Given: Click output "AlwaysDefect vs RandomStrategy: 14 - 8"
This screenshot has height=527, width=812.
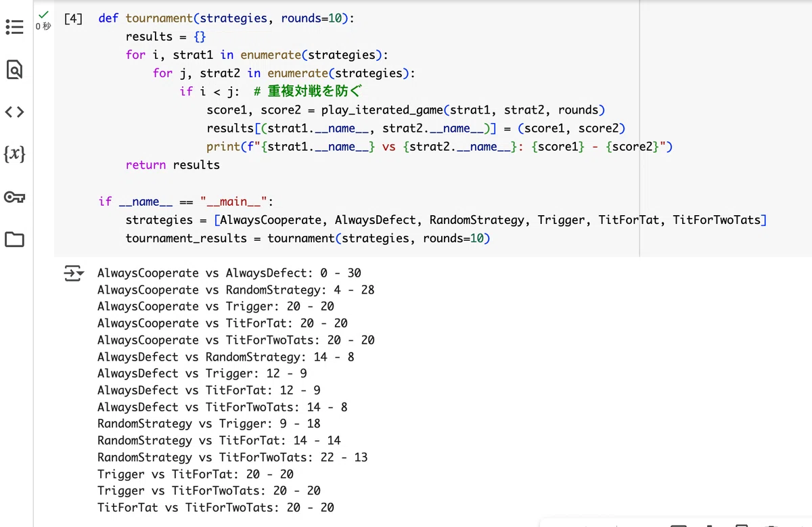Looking at the screenshot, I should (x=226, y=357).
